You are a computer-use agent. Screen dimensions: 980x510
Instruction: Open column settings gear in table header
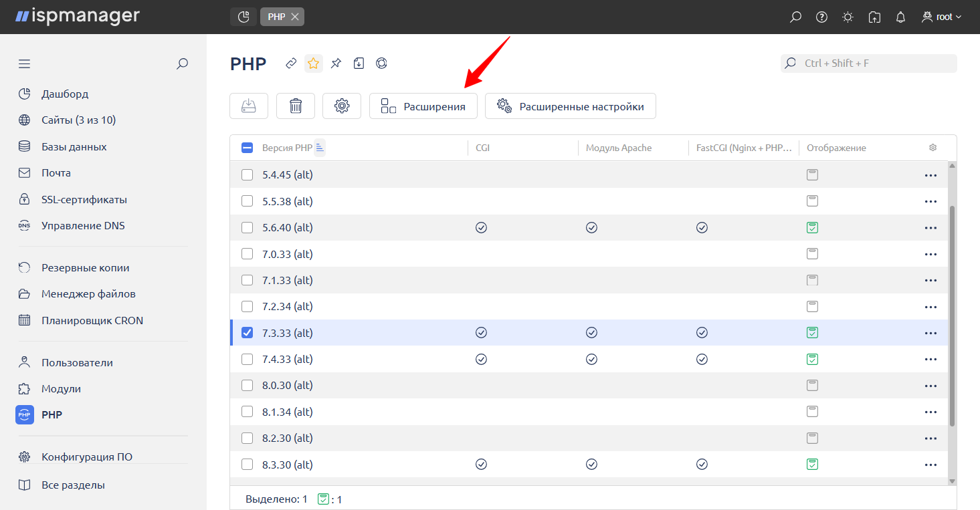[x=933, y=147]
